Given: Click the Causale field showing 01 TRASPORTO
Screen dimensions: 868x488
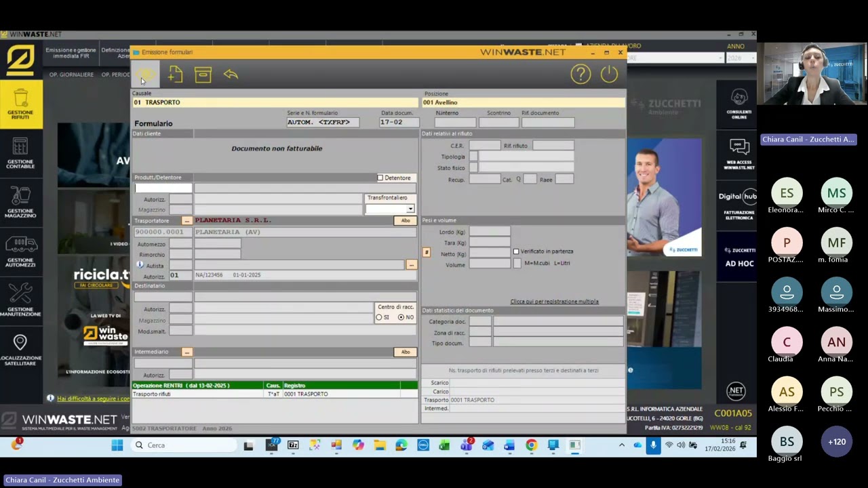Looking at the screenshot, I should [x=275, y=102].
